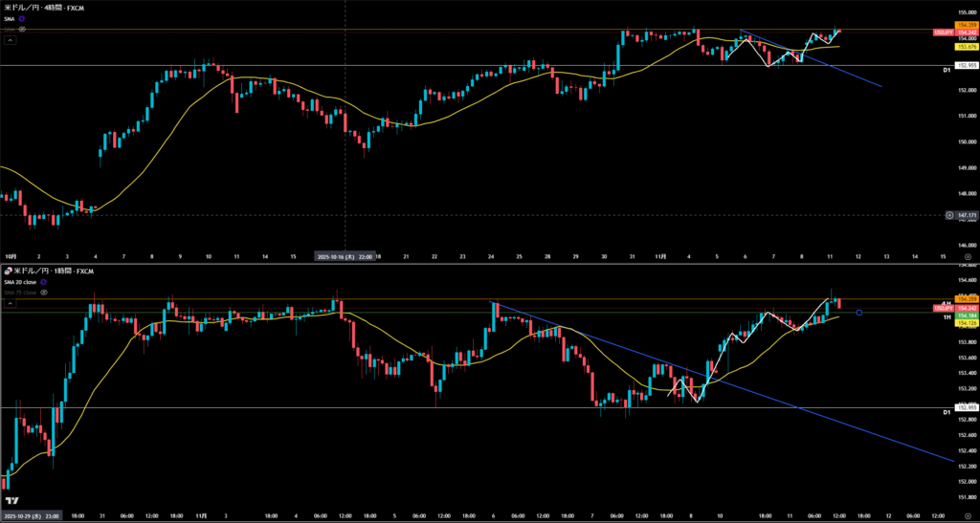Show hidden SMA 75 close via eye icon
The image size is (980, 523).
coord(44,293)
